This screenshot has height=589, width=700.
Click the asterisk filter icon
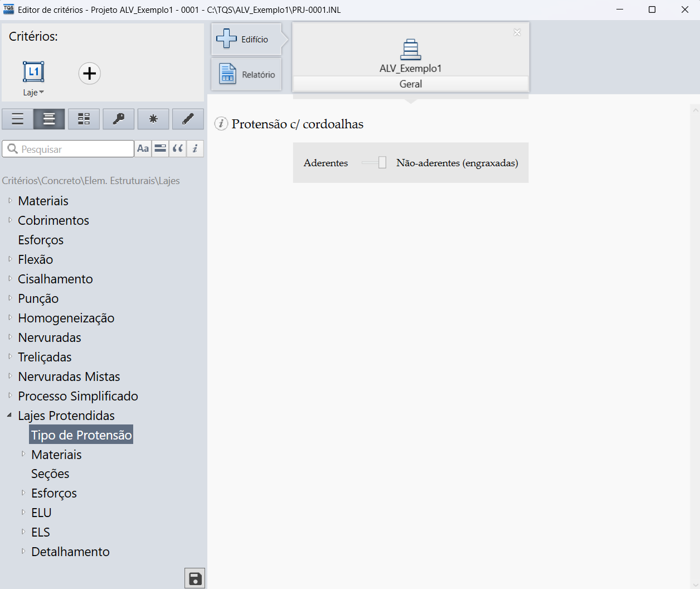tap(153, 119)
